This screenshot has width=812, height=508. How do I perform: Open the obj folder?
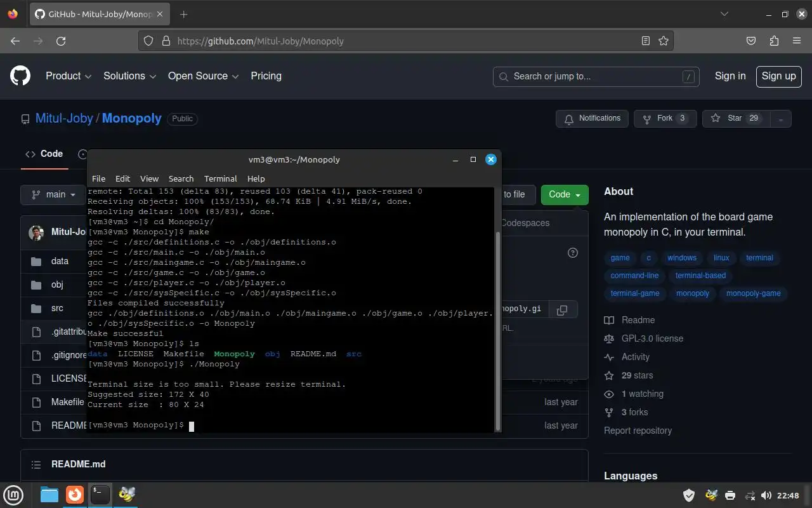point(57,284)
